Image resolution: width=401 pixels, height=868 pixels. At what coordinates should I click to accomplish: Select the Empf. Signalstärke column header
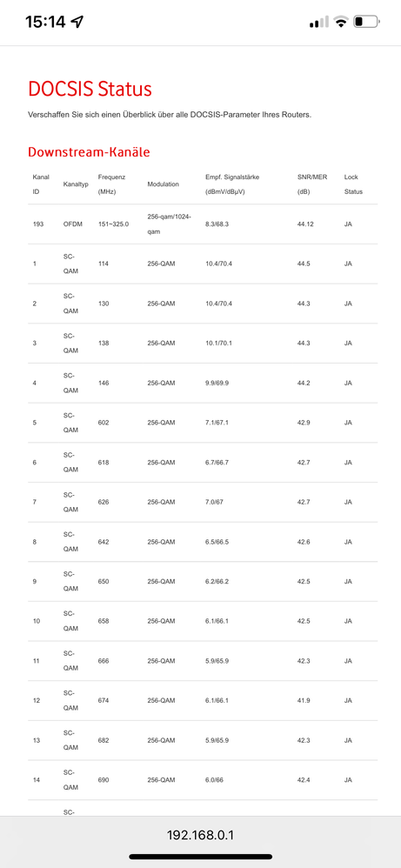point(232,184)
